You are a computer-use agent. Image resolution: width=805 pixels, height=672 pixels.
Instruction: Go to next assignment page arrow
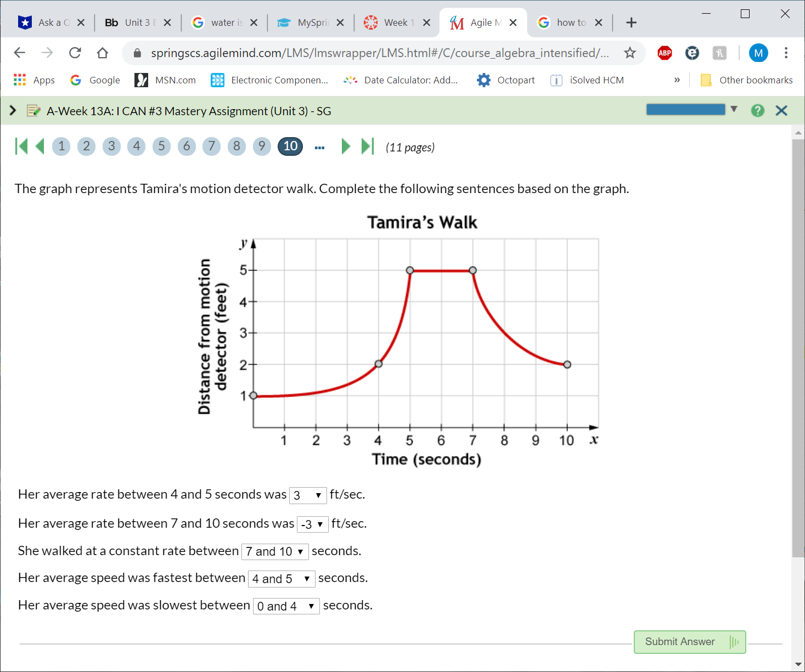(x=346, y=146)
